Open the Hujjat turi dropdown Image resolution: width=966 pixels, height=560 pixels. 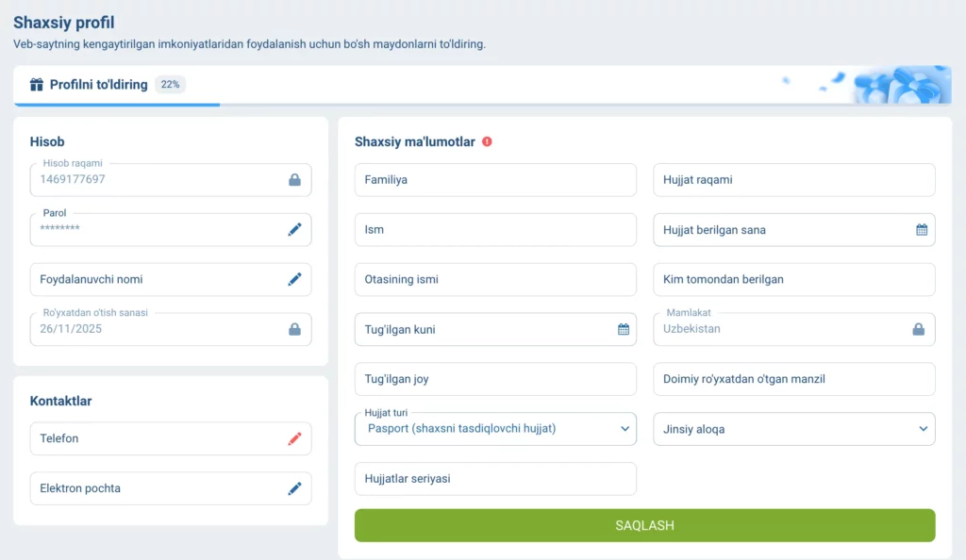coord(624,428)
